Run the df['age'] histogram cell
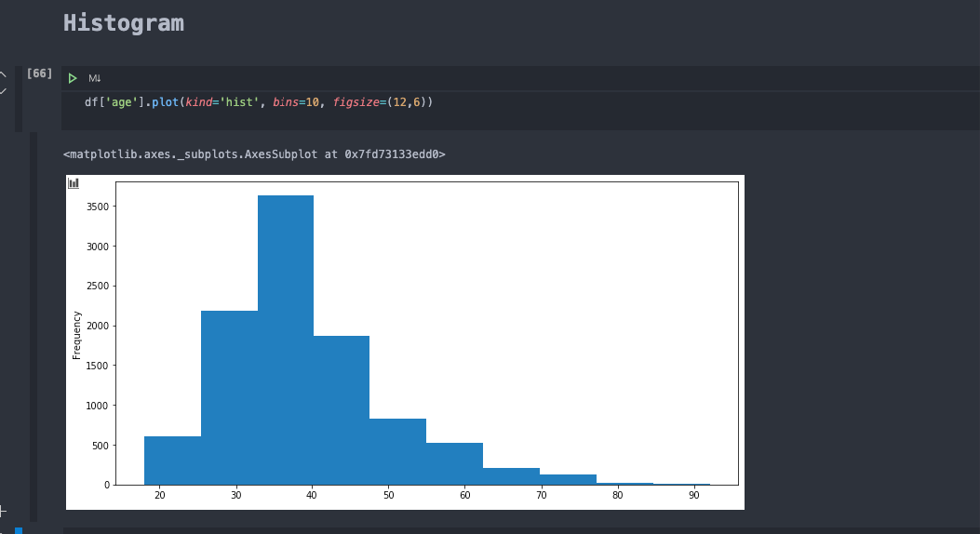This screenshot has width=980, height=534. (x=73, y=78)
